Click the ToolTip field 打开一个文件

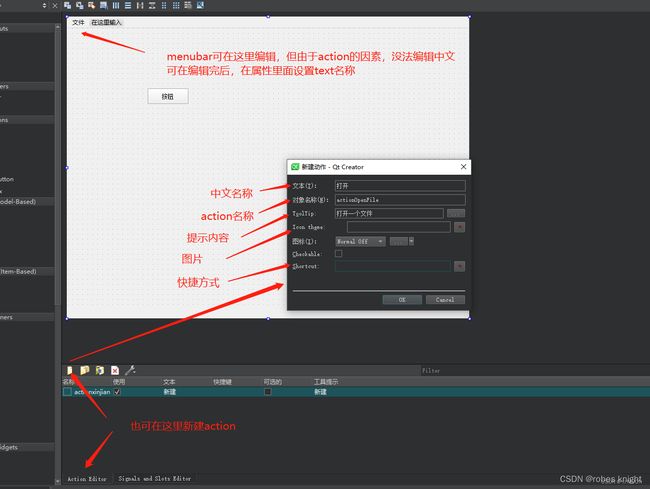(389, 213)
